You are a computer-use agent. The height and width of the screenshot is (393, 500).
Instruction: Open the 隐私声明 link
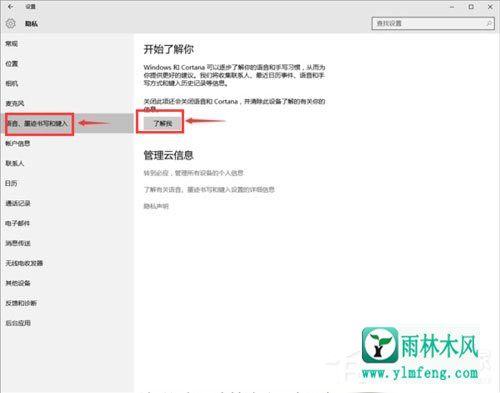pos(156,206)
